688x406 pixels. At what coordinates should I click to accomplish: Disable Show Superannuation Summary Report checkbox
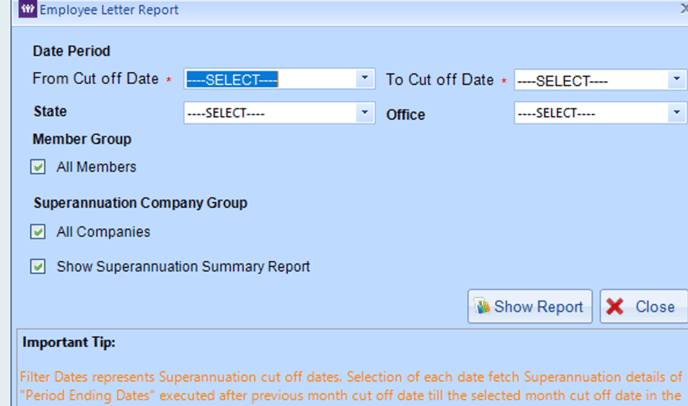[x=38, y=266]
